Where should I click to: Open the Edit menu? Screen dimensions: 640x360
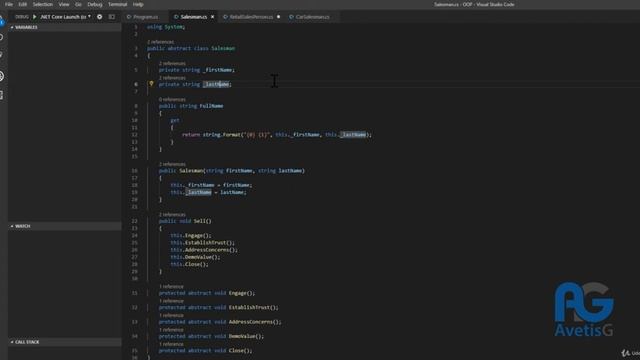[23, 4]
